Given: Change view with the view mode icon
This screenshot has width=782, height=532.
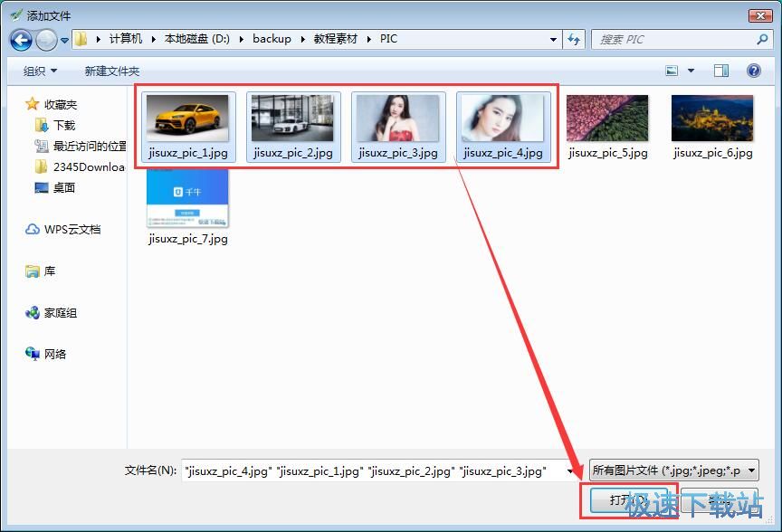Looking at the screenshot, I should click(672, 71).
